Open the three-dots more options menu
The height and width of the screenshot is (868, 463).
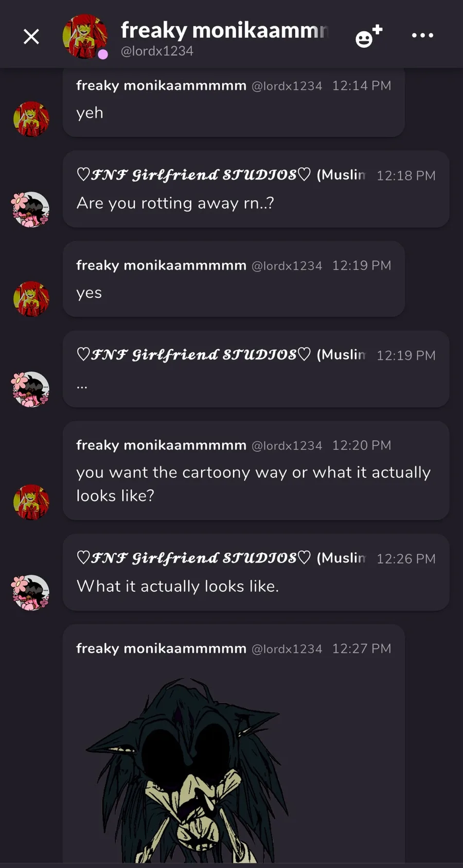click(x=423, y=35)
